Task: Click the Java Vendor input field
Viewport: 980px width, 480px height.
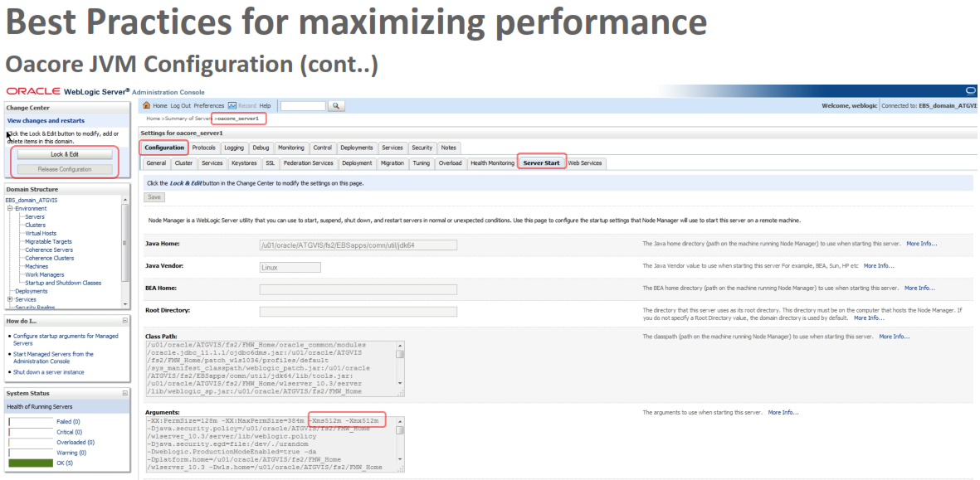Action: point(290,267)
